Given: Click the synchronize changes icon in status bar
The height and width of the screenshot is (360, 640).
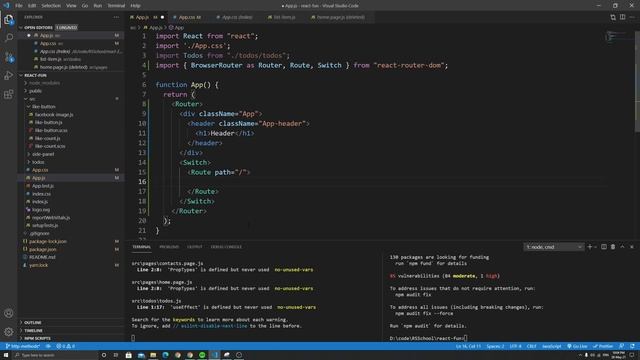Looking at the screenshot, I should click(48, 346).
